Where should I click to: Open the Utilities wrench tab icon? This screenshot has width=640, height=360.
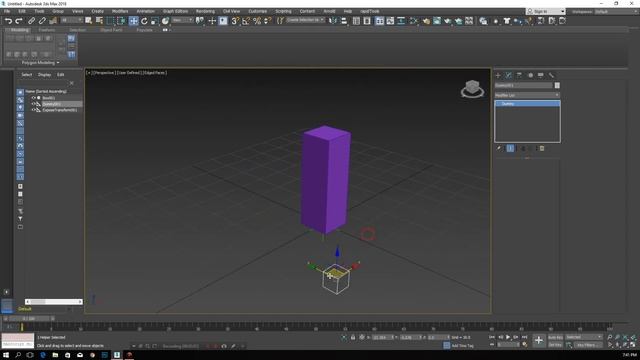[x=551, y=75]
